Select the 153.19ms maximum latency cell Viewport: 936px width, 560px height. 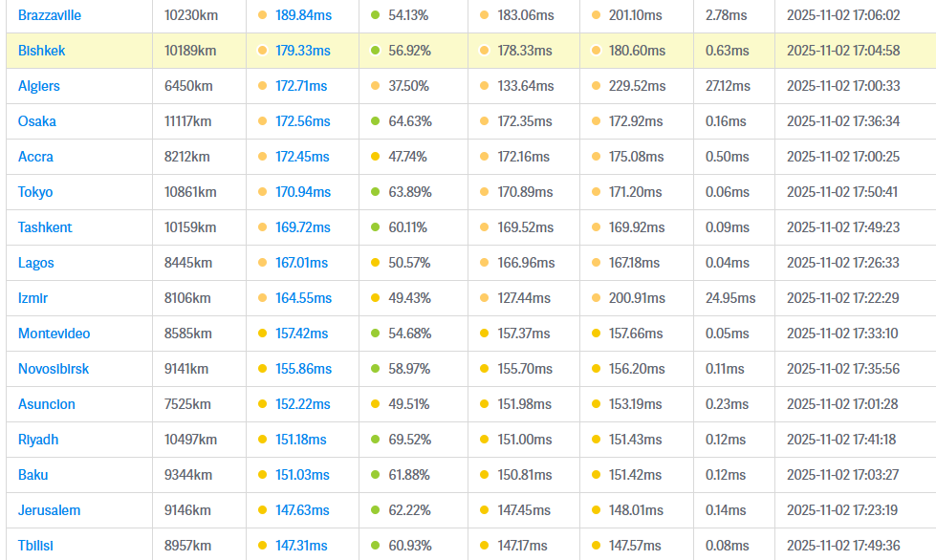(x=635, y=404)
